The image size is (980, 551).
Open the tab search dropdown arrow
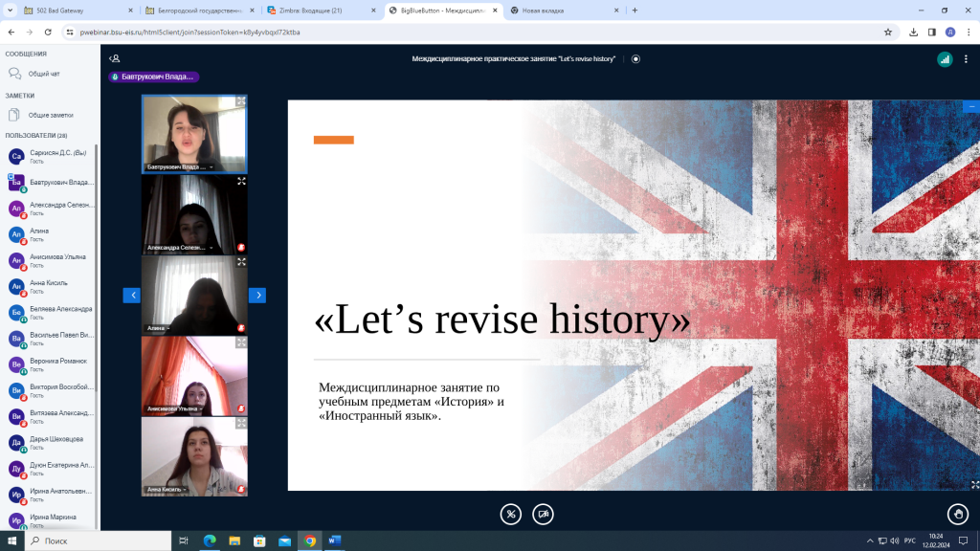[x=10, y=11]
